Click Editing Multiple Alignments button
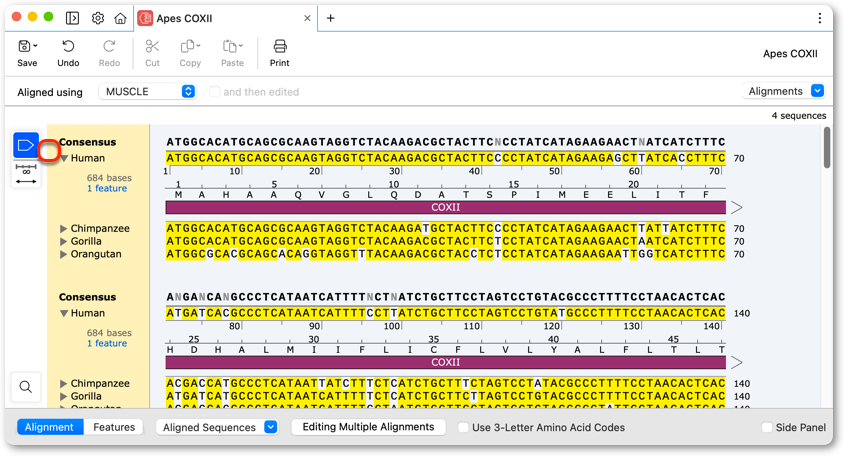Image resolution: width=844 pixels, height=456 pixels. [x=368, y=427]
